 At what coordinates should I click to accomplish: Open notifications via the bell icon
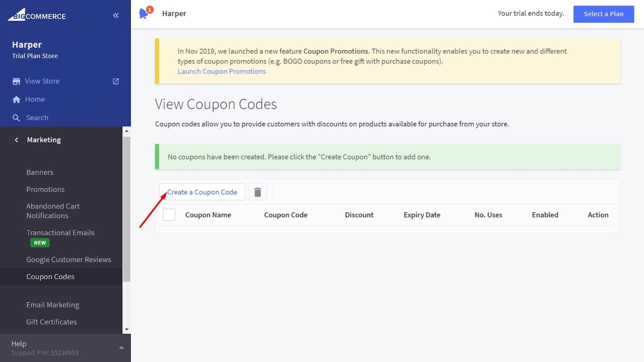pos(143,13)
